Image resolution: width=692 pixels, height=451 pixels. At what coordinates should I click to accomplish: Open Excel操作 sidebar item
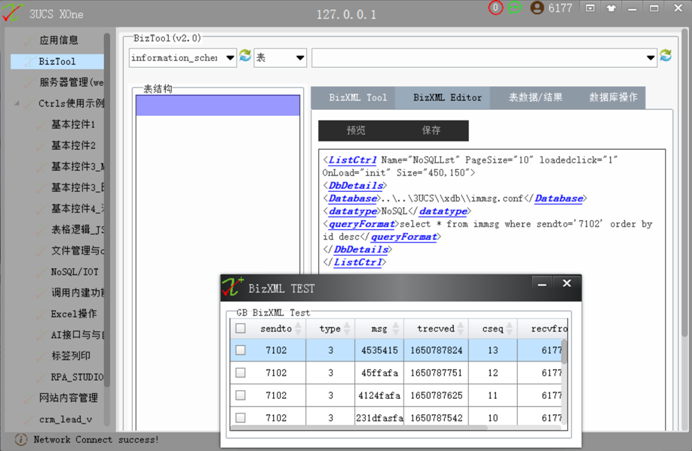tap(74, 314)
